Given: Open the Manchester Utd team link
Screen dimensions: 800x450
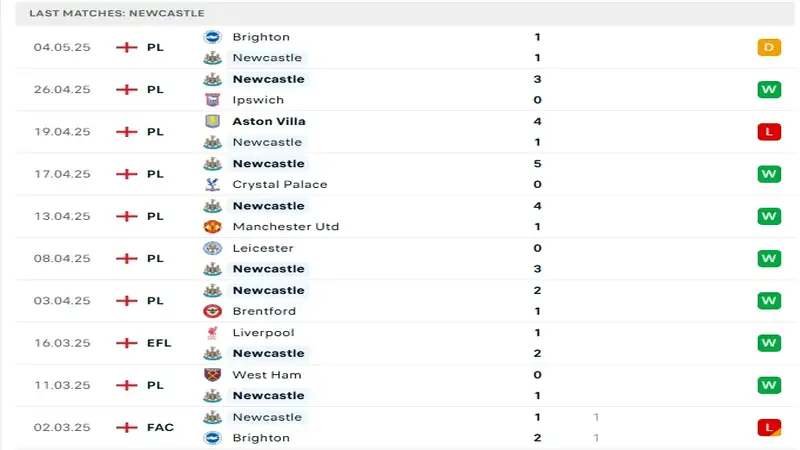Looking at the screenshot, I should [x=285, y=226].
